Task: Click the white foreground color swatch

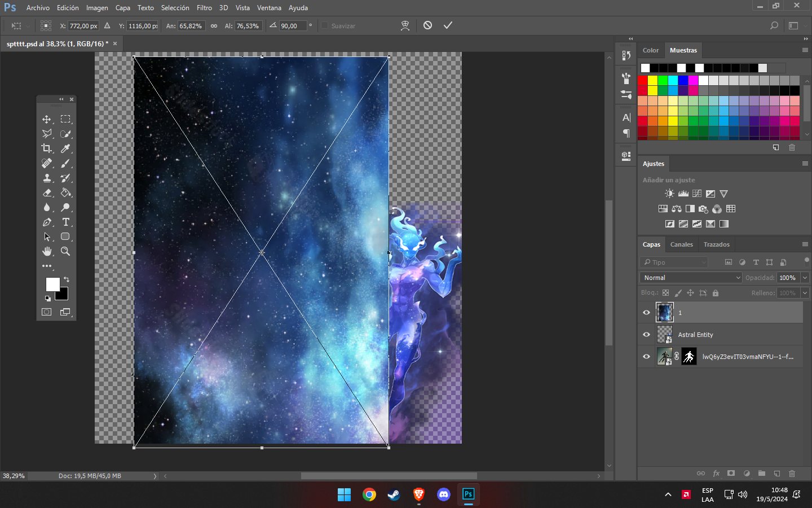Action: (x=52, y=284)
